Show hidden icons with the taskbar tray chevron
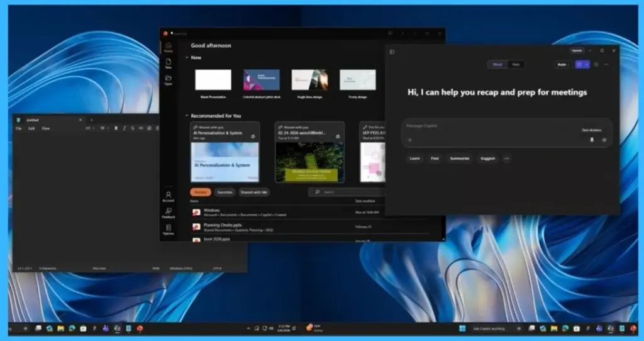The height and width of the screenshot is (341, 644). click(248, 328)
